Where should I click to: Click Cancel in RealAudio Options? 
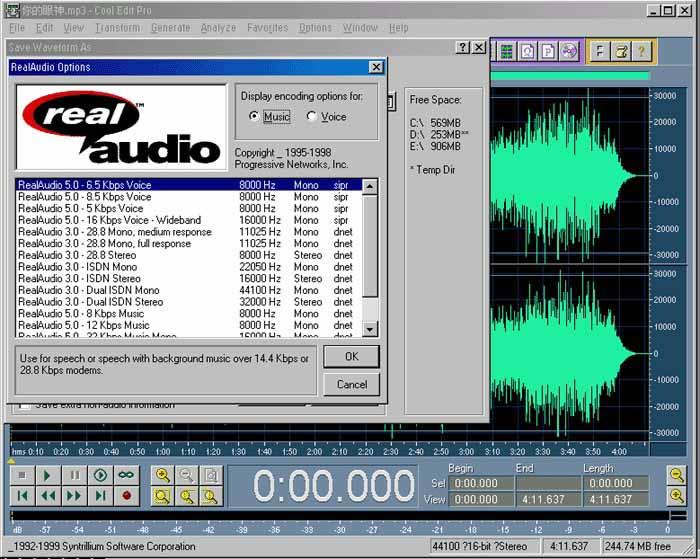[x=351, y=384]
